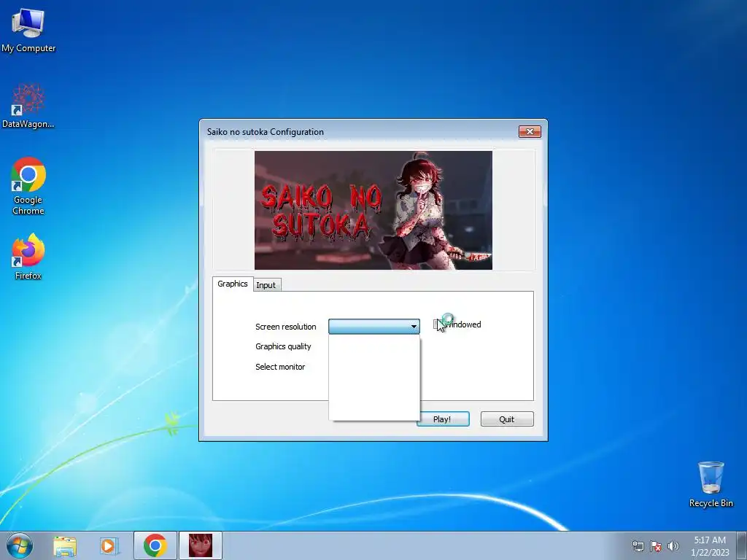Click the Quit button

507,419
